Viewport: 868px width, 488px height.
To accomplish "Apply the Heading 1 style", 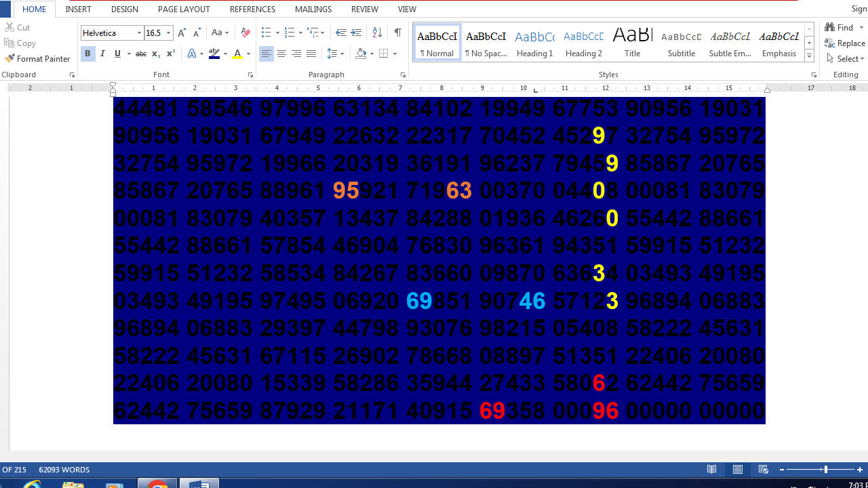I will 534,43.
